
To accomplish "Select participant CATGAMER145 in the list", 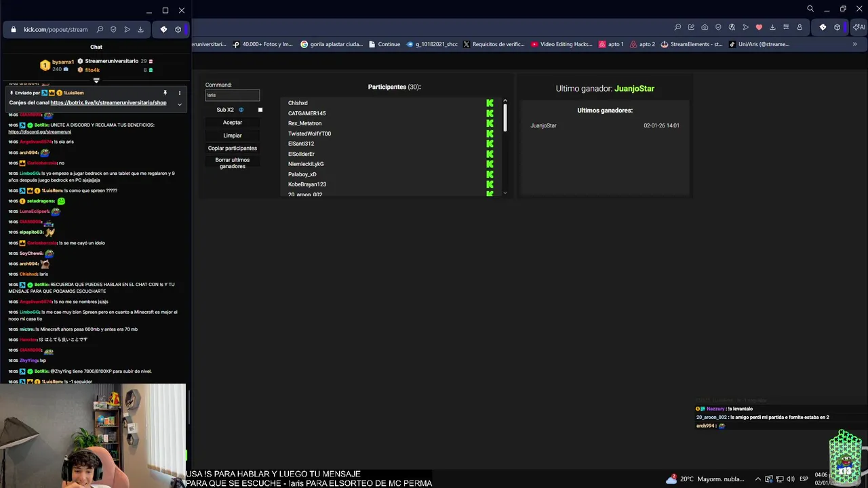I will (307, 113).
